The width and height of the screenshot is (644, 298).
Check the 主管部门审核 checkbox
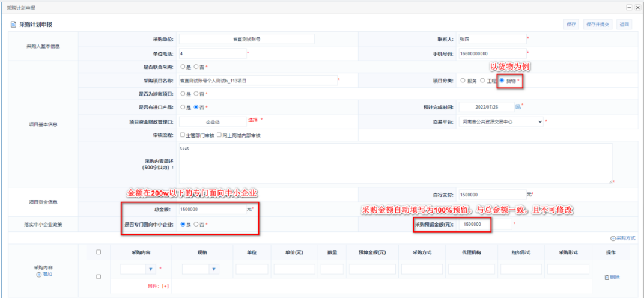[183, 135]
